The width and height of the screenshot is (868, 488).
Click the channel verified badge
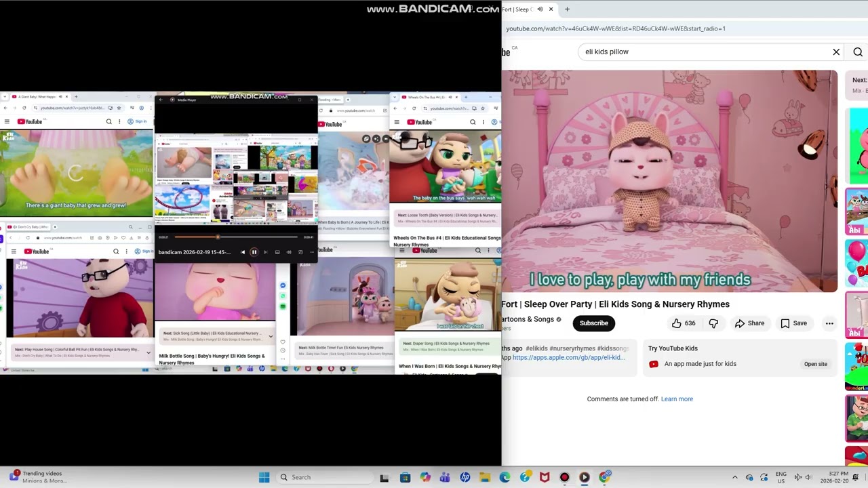coord(559,319)
